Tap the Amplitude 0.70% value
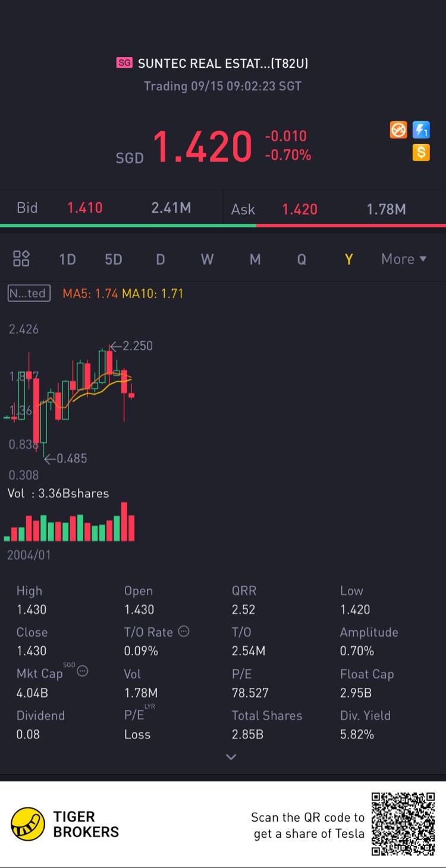Screen dimensions: 446x868 pyautogui.click(x=357, y=651)
